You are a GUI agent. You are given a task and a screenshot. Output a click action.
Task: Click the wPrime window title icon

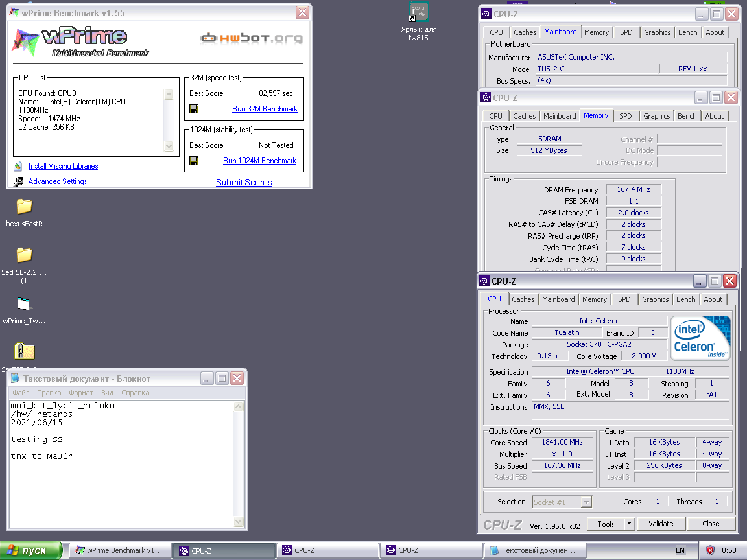point(14,13)
